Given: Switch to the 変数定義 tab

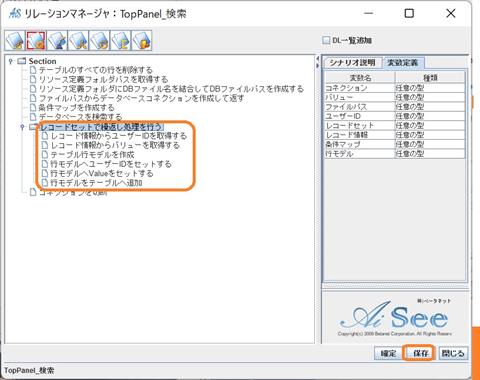Looking at the screenshot, I should pos(403,63).
